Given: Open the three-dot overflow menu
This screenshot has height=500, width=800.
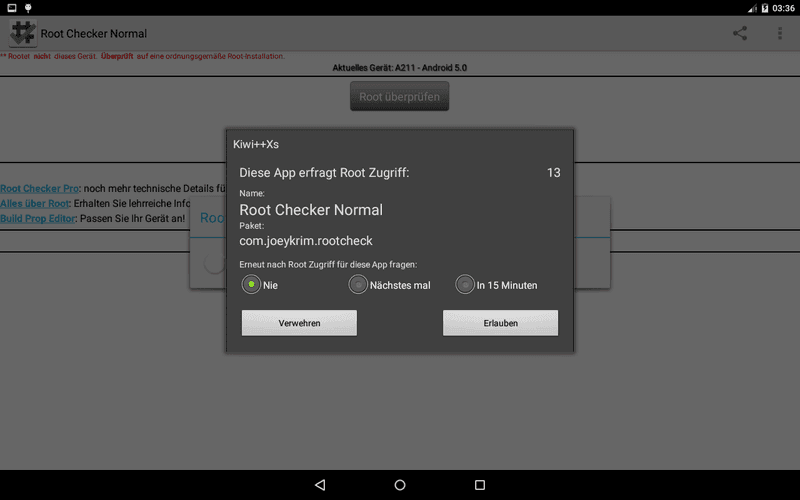Looking at the screenshot, I should coord(780,33).
